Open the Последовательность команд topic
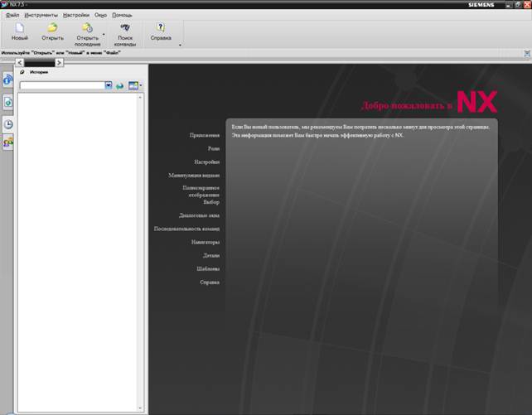This screenshot has height=415, width=532. [186, 229]
